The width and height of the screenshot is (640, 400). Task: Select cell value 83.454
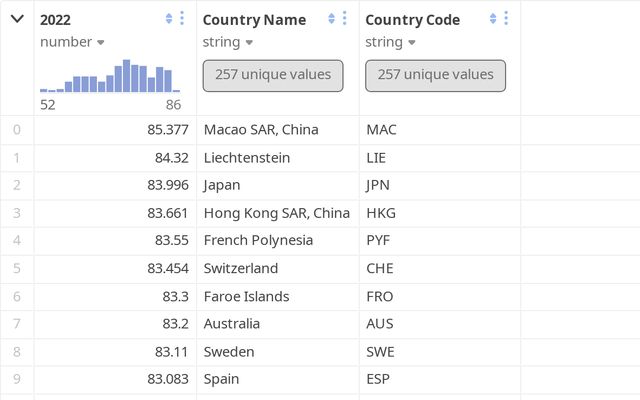pyautogui.click(x=116, y=269)
